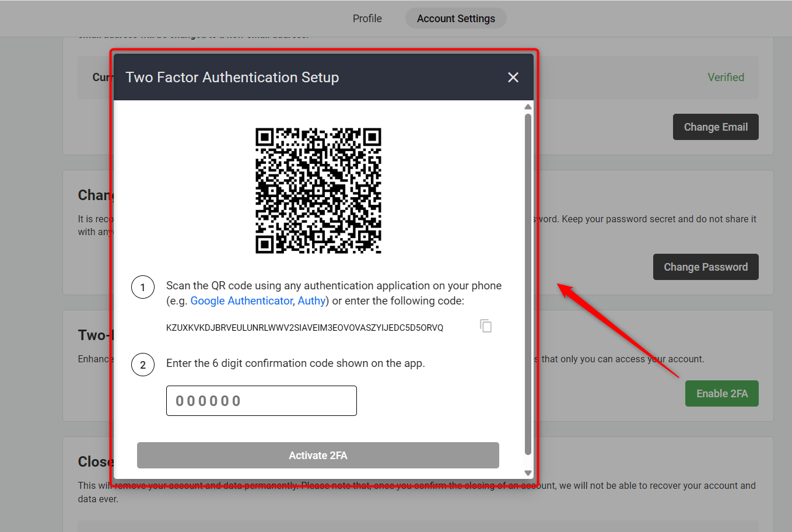
Task: Copy the 2FA secret code icon
Action: point(486,325)
